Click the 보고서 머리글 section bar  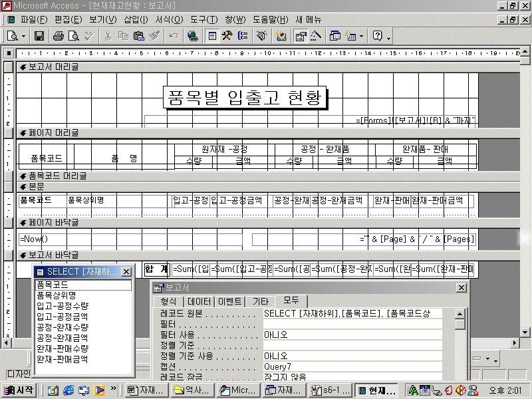(268, 67)
